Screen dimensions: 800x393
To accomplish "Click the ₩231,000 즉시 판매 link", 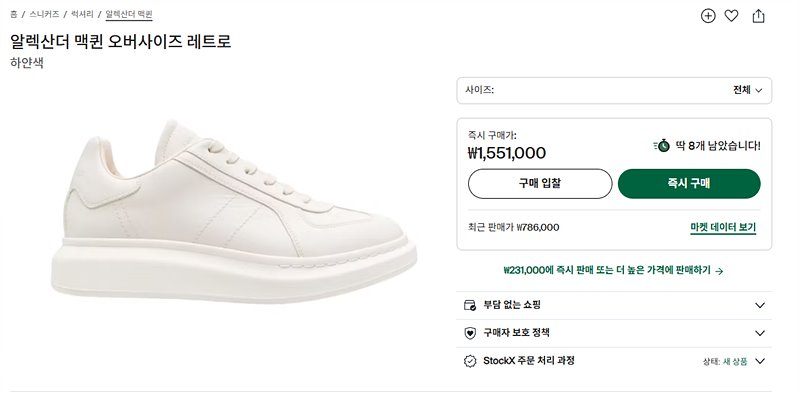I will click(x=607, y=271).
